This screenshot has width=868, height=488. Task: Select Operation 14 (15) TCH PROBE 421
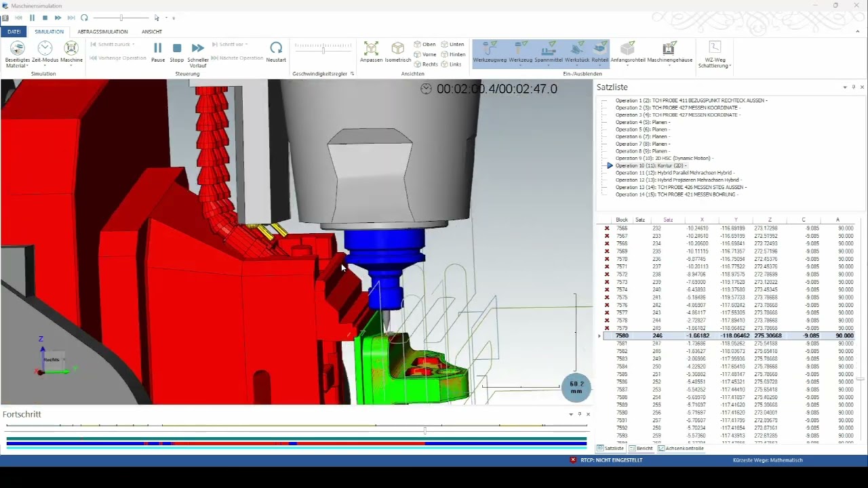tap(677, 195)
